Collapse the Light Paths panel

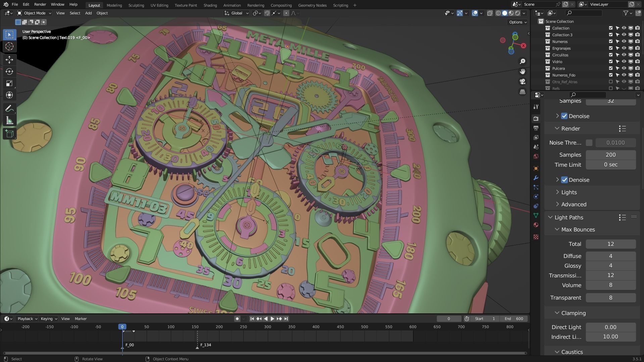point(568,217)
